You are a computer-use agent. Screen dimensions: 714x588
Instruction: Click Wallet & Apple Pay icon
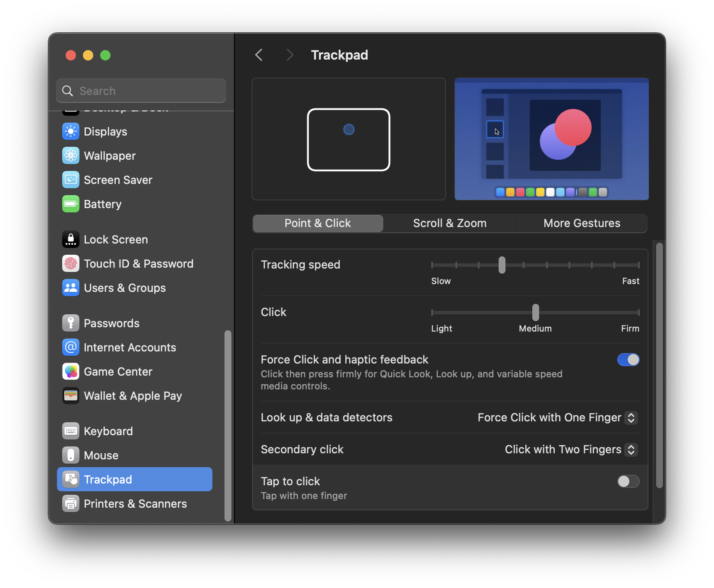click(71, 396)
